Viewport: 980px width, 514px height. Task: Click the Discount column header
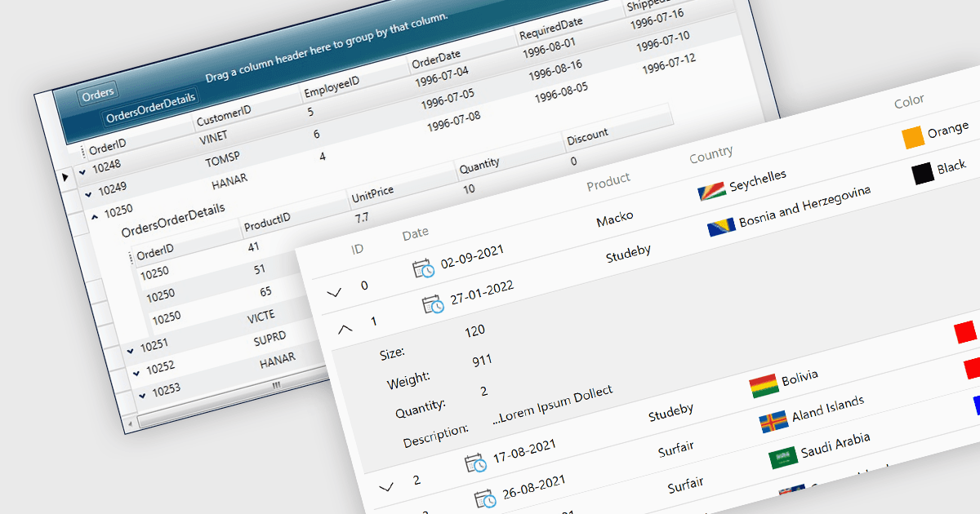point(587,136)
